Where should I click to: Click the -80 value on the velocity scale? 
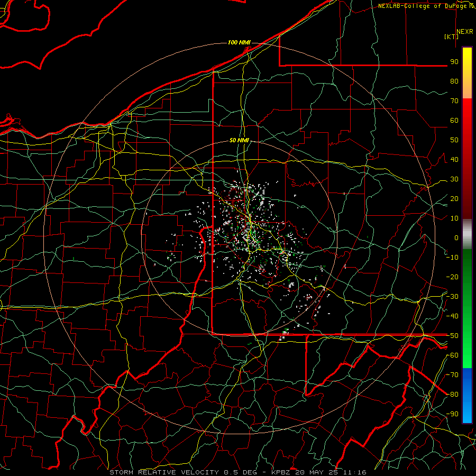[452, 395]
